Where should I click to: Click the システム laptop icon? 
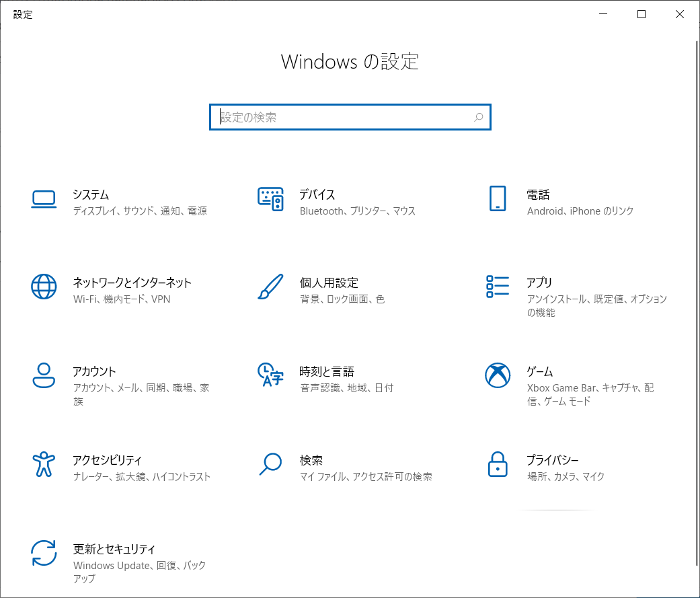point(44,199)
